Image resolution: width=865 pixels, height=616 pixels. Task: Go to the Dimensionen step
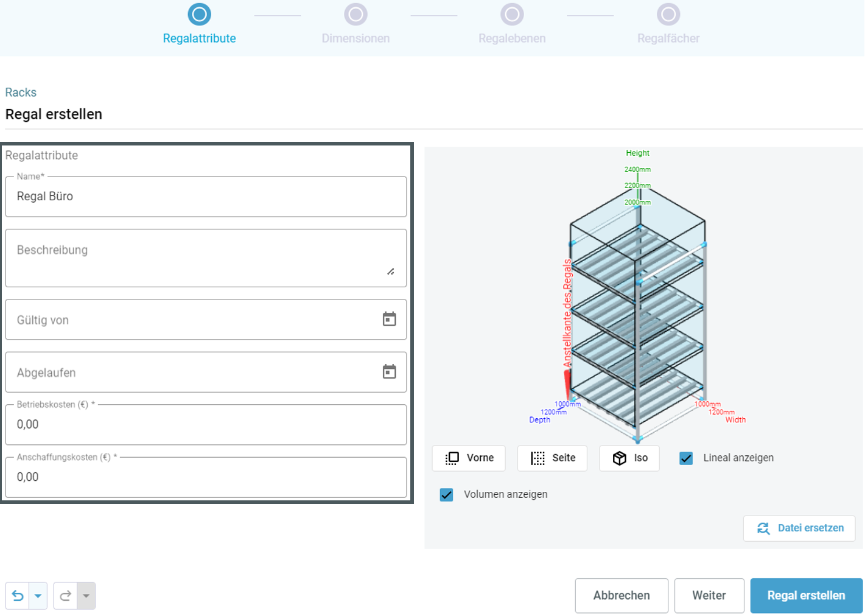tap(355, 15)
